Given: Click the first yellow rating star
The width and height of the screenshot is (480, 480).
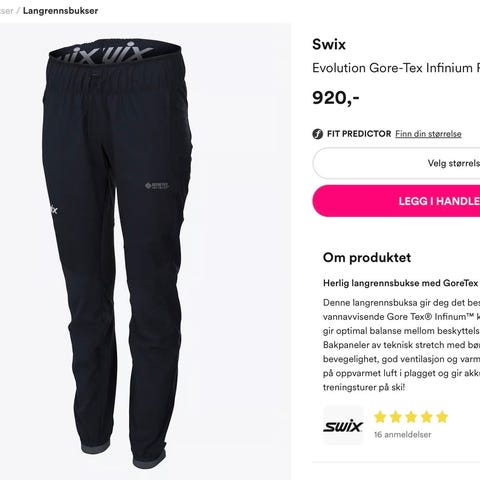Looking at the screenshot, I should 380,417.
